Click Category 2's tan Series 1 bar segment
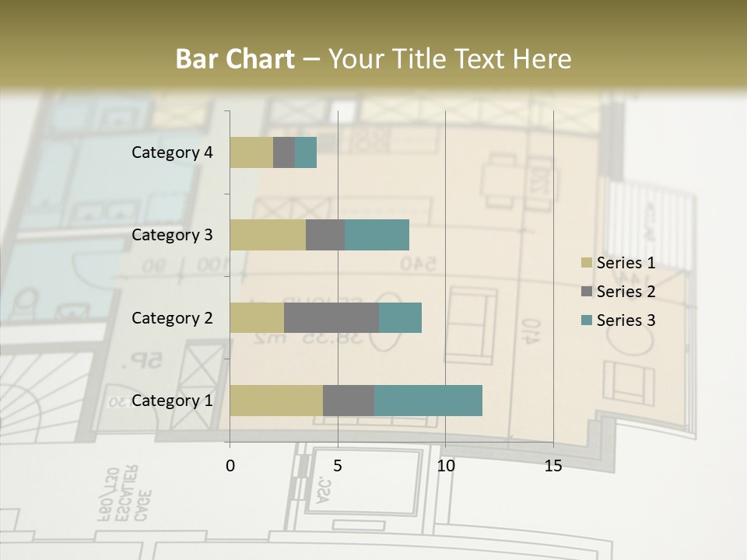Image resolution: width=747 pixels, height=560 pixels. (257, 318)
